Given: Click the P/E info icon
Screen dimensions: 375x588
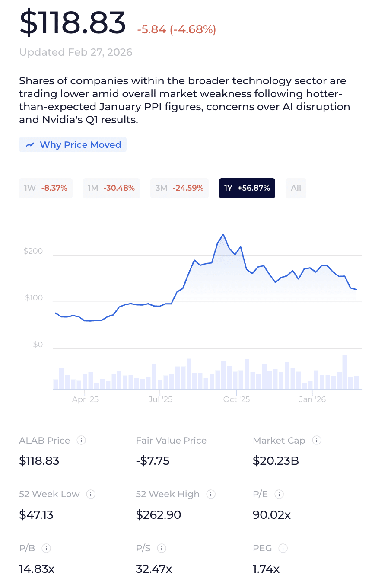Looking at the screenshot, I should tap(279, 494).
